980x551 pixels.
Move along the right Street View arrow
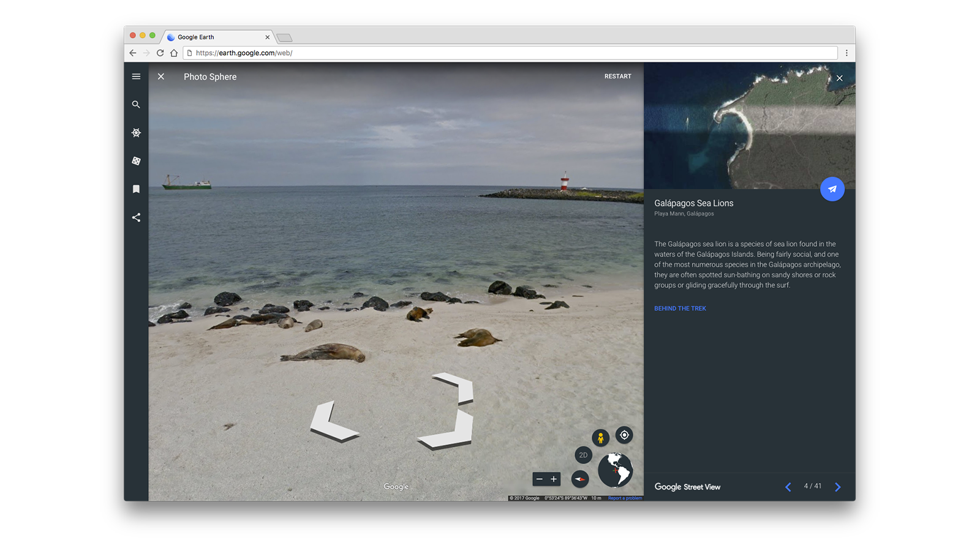[447, 429]
